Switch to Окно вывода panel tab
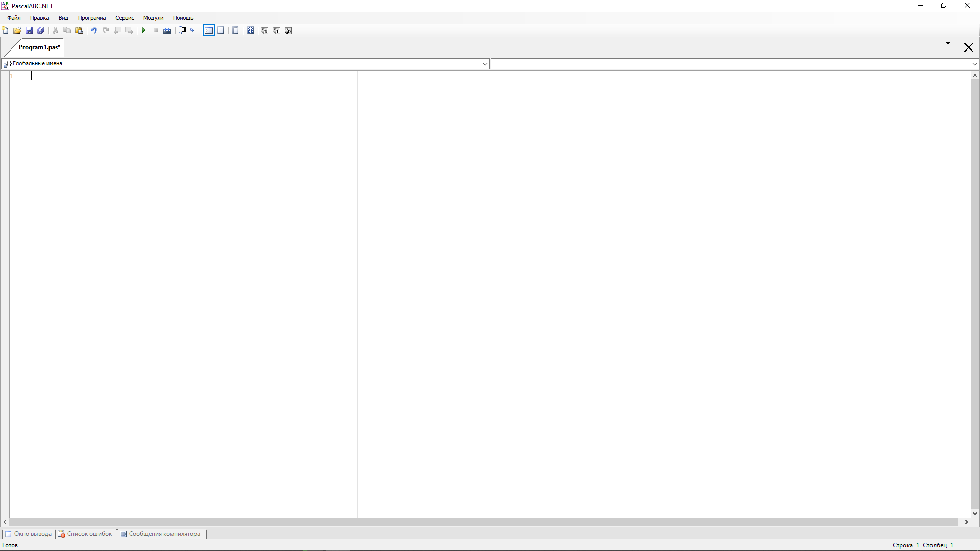980x551 pixels. click(29, 534)
